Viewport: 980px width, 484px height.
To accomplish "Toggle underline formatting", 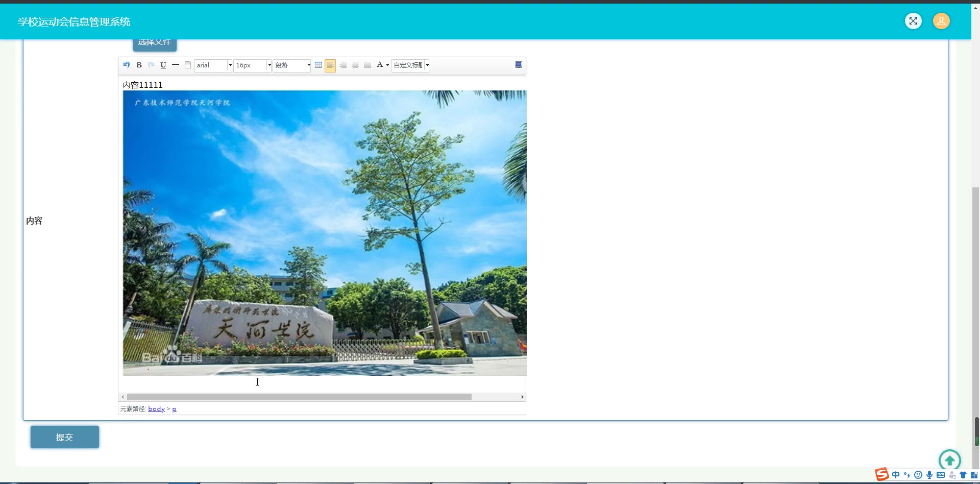I will pyautogui.click(x=163, y=65).
